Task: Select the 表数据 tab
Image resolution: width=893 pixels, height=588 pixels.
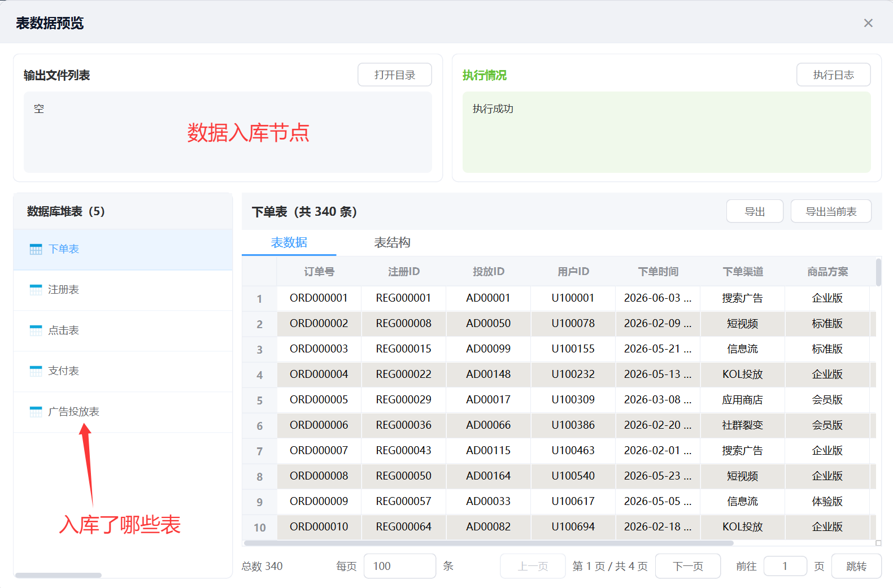Action: tap(289, 243)
